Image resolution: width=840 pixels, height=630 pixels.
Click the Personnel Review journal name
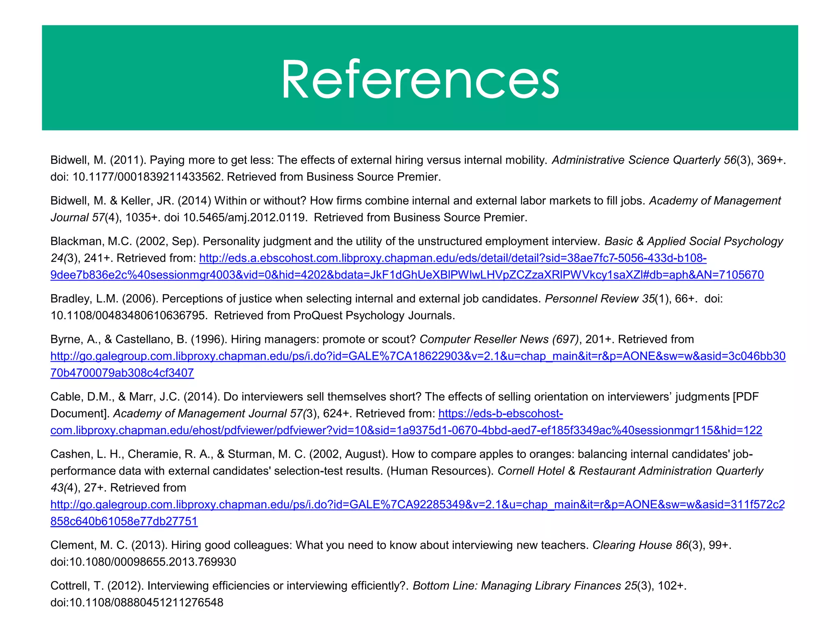tap(592, 299)
